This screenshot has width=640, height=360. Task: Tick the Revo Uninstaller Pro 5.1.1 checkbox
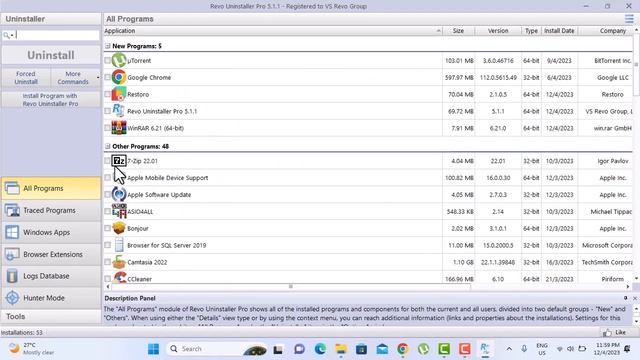click(107, 111)
